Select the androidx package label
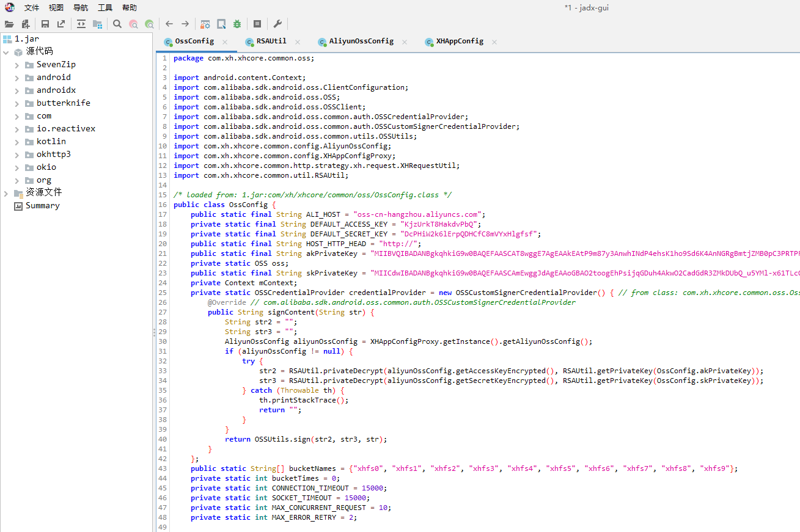Screen dimensions: 800x532 [56, 90]
